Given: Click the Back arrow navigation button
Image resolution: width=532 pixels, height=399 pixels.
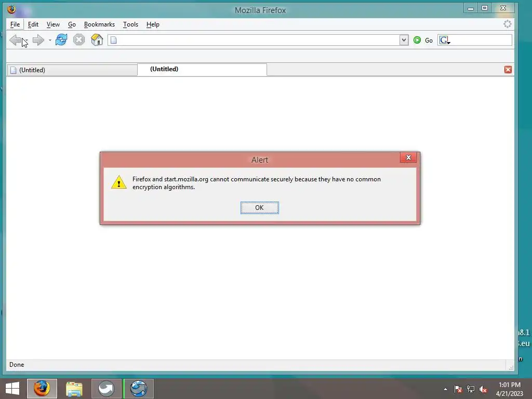Looking at the screenshot, I should point(15,40).
